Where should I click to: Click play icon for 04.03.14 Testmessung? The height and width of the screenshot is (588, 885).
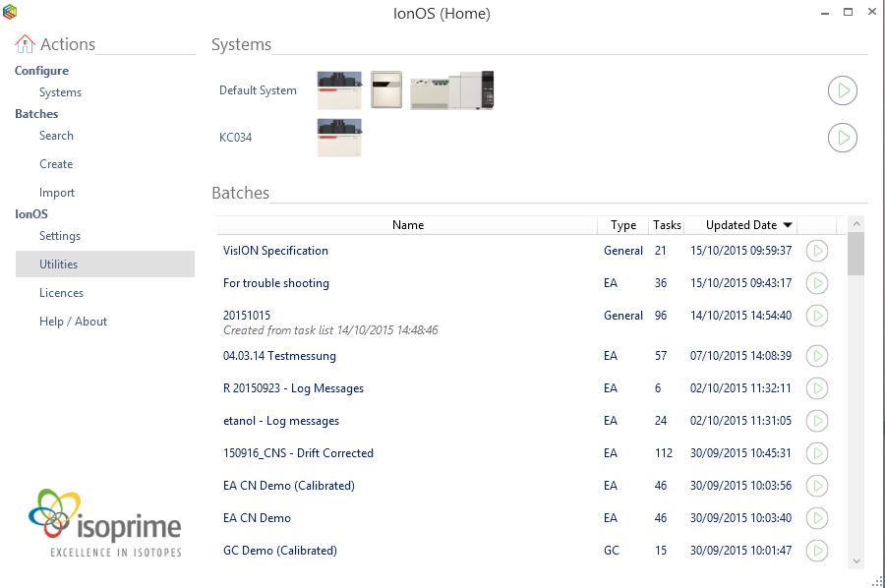(816, 356)
